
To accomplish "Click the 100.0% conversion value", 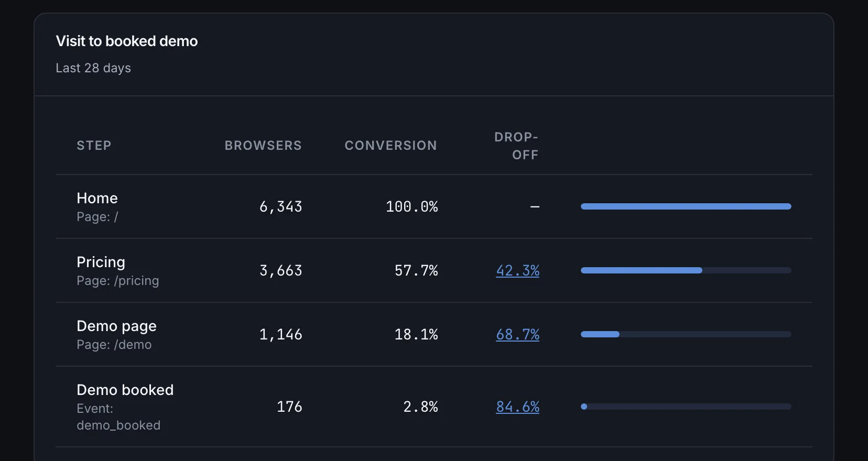I will [412, 207].
